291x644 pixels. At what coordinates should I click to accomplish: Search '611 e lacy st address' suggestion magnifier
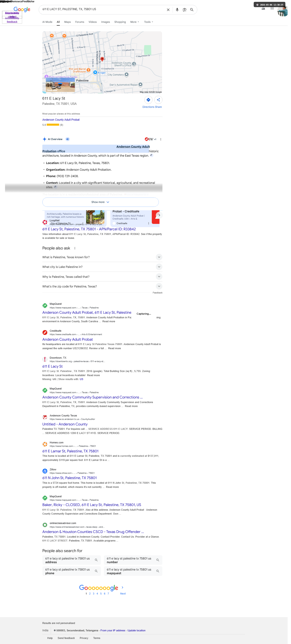pos(96,560)
